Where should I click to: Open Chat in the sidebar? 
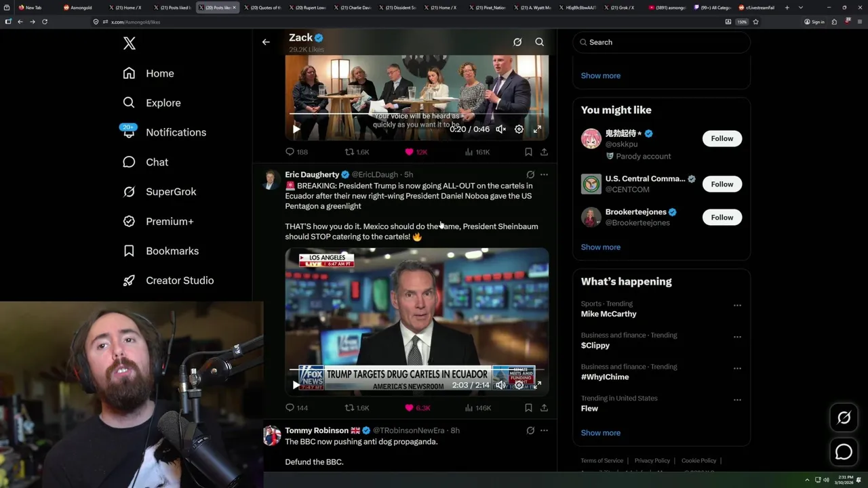146,162
